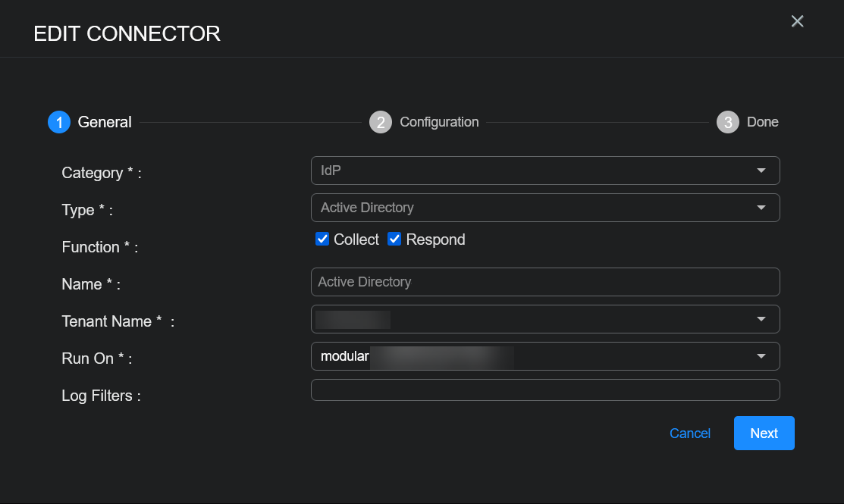Open the Category combo box showing IdP
The image size is (844, 504).
[531, 171]
